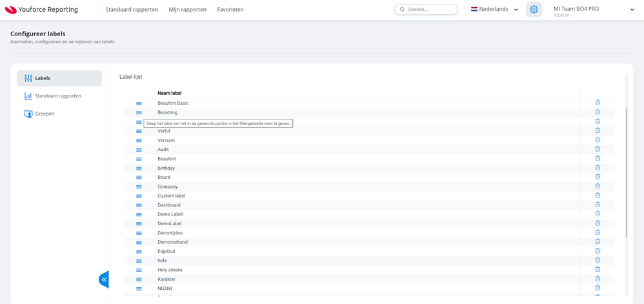Viewport: 644px width, 304px height.
Task: Remove the Dashboard label via trash icon
Action: [598, 205]
